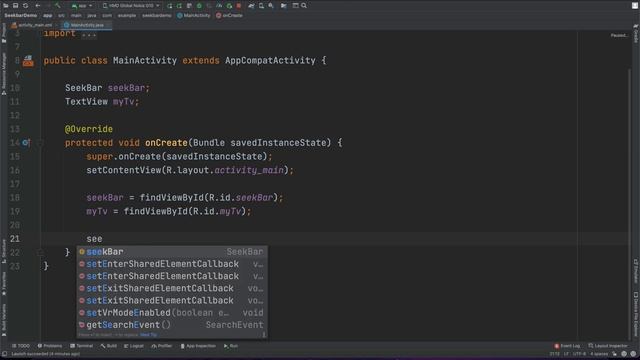
Task: Click the 'Paused...' indicator in the editor
Action: coord(619,36)
